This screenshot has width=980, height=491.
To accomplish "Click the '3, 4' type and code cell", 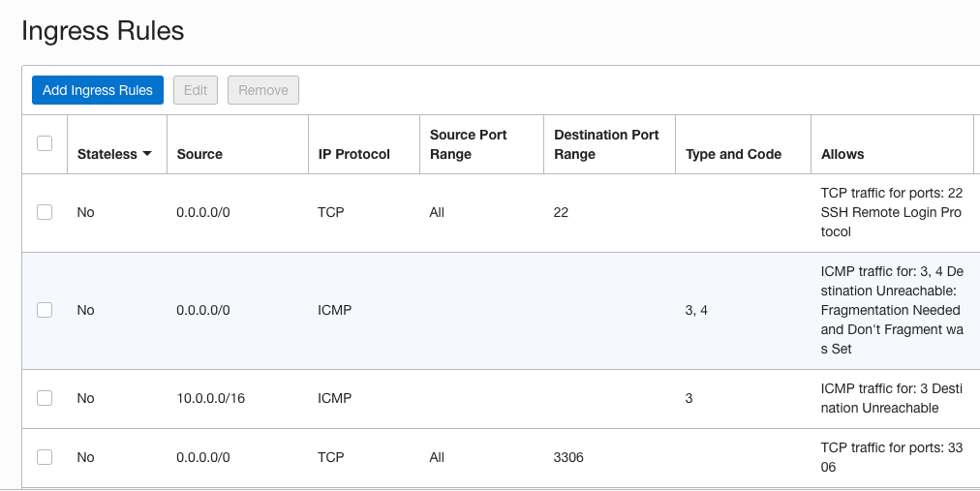I will coord(696,310).
